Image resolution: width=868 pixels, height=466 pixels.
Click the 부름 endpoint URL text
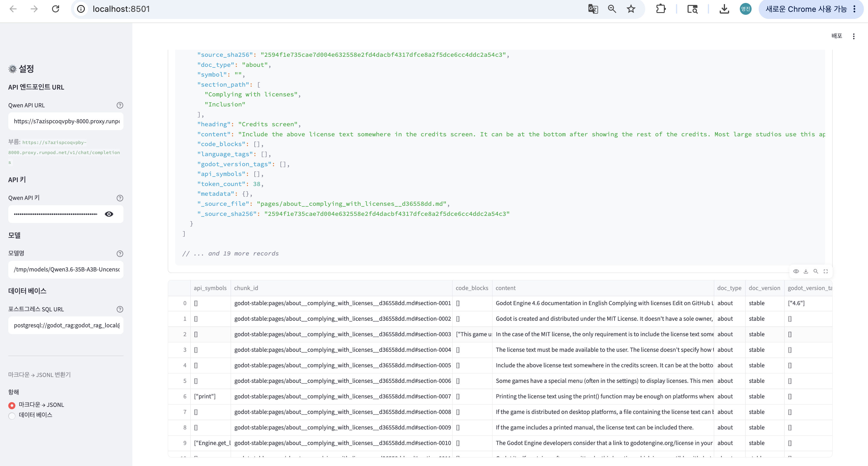pyautogui.click(x=64, y=152)
